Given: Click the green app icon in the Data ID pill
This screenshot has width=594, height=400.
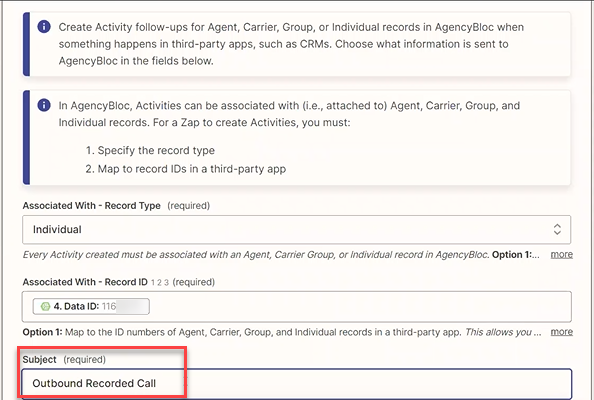Looking at the screenshot, I should [x=45, y=306].
